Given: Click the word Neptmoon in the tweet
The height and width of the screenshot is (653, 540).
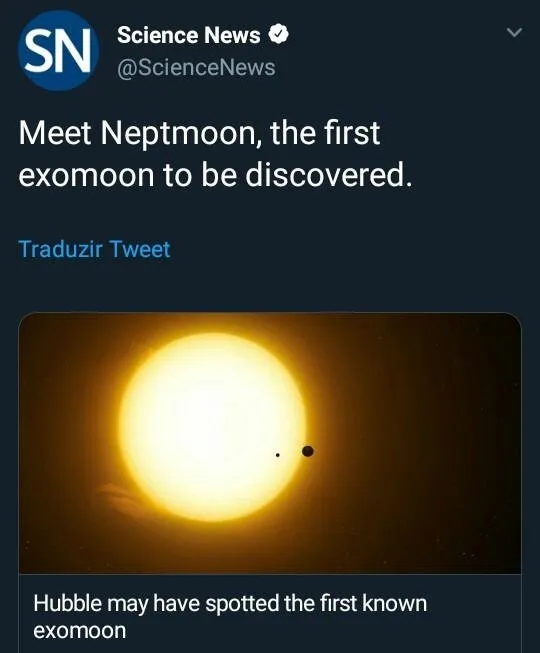Looking at the screenshot, I should pyautogui.click(x=182, y=134).
